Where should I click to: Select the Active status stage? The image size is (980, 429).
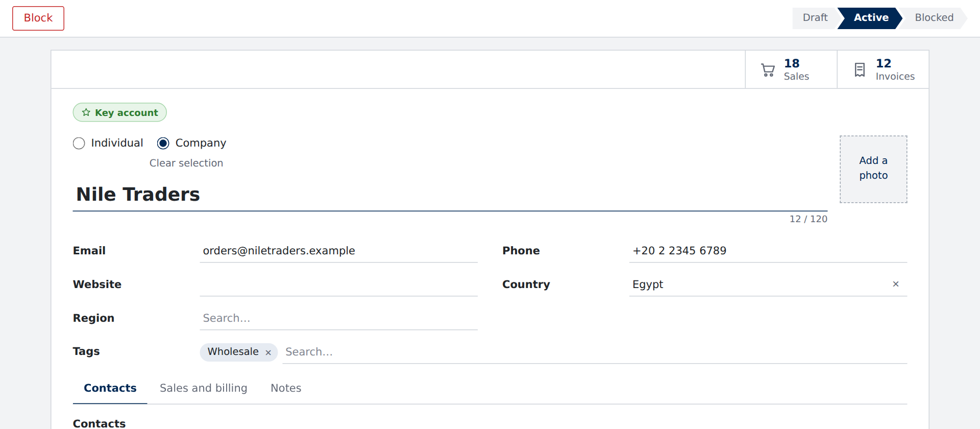[871, 18]
